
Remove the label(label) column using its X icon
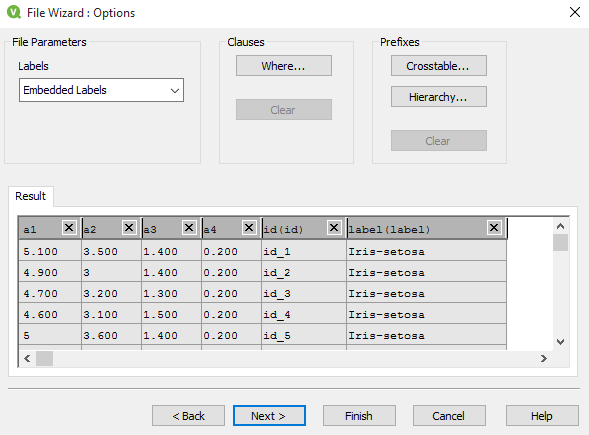pos(494,228)
